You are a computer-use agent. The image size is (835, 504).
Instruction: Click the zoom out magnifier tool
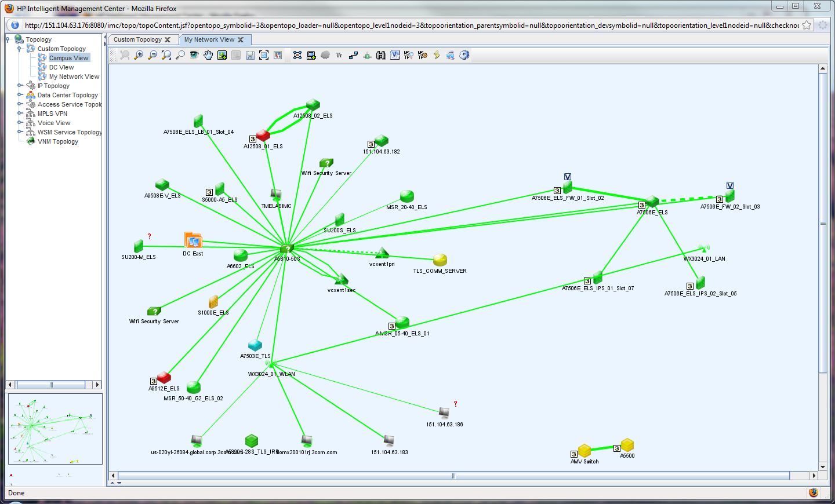[x=153, y=55]
